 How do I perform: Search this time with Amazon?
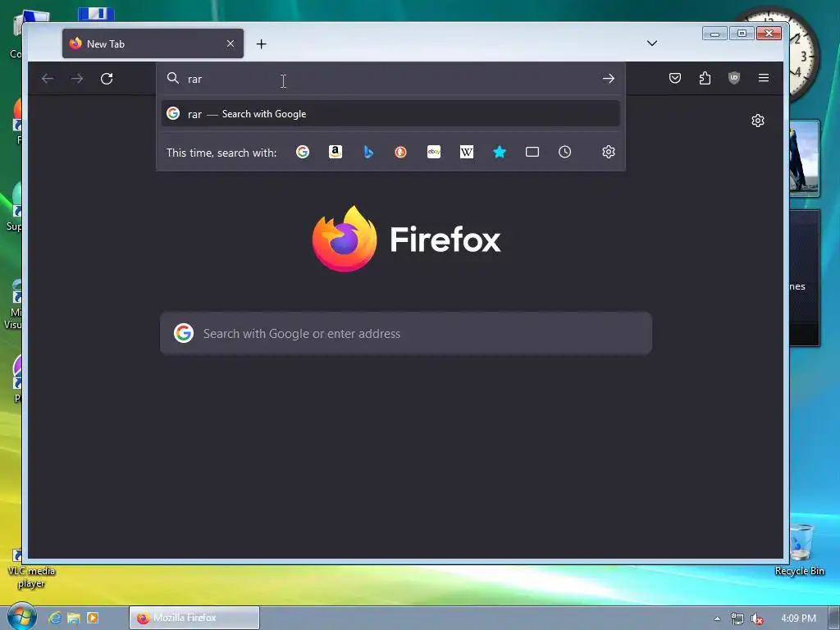pyautogui.click(x=336, y=152)
